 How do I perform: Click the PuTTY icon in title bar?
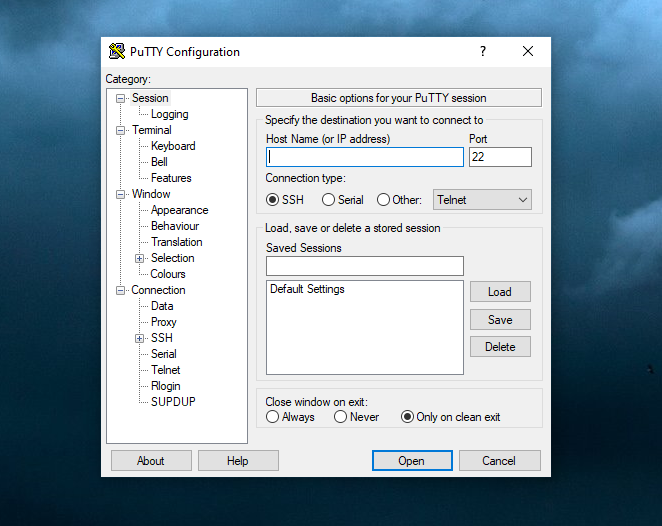117,52
